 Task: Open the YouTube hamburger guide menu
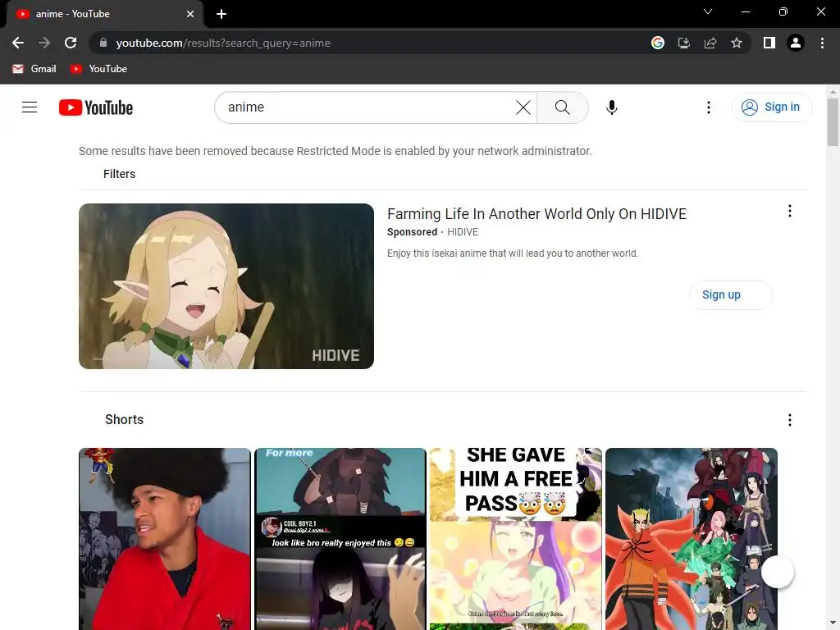[x=30, y=107]
